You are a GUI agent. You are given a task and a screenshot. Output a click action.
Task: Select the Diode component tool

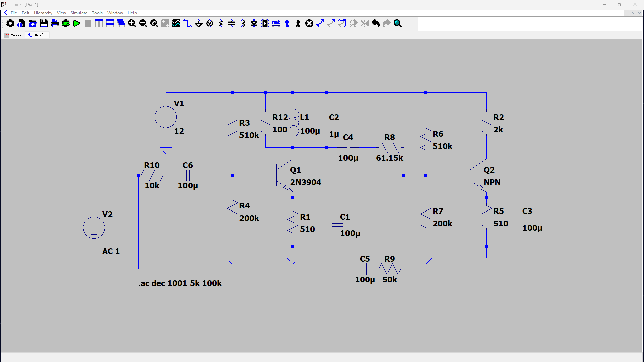point(254,23)
